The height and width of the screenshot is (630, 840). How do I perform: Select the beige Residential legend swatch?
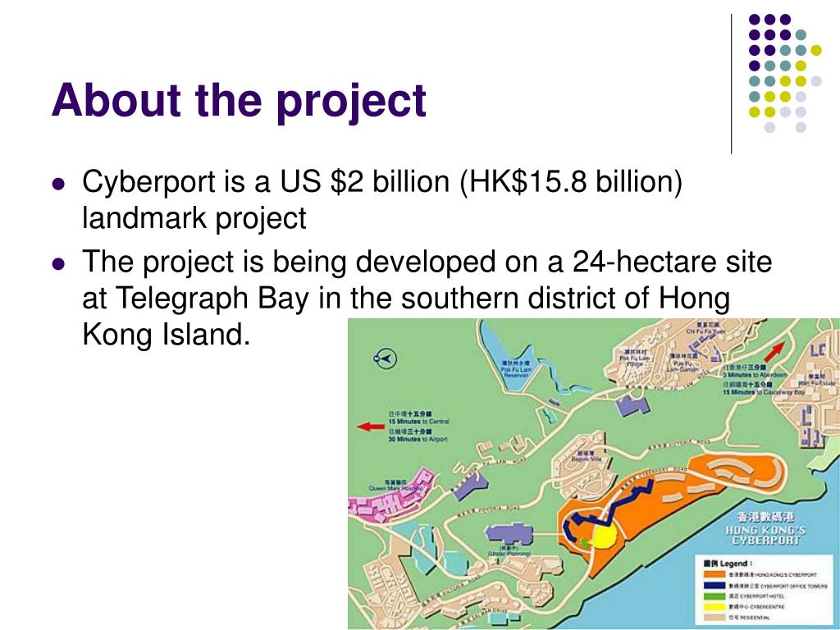coord(714,617)
